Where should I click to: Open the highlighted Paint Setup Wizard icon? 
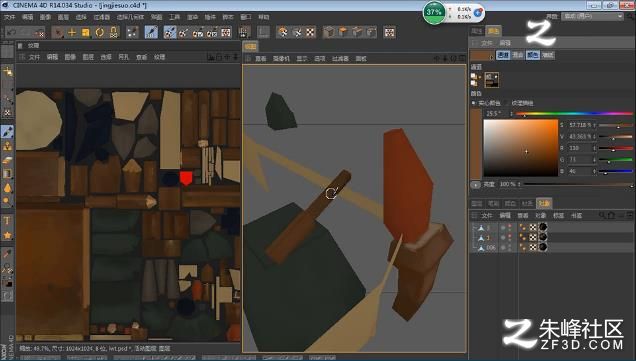point(170,32)
